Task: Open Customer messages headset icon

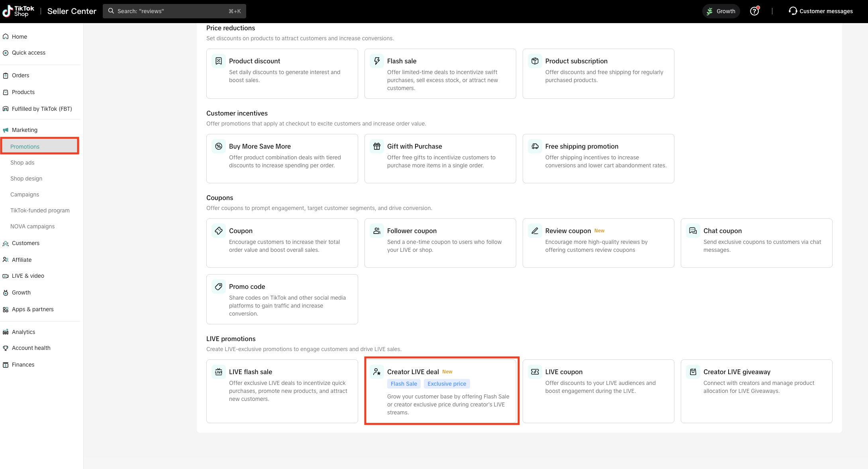Action: tap(793, 11)
